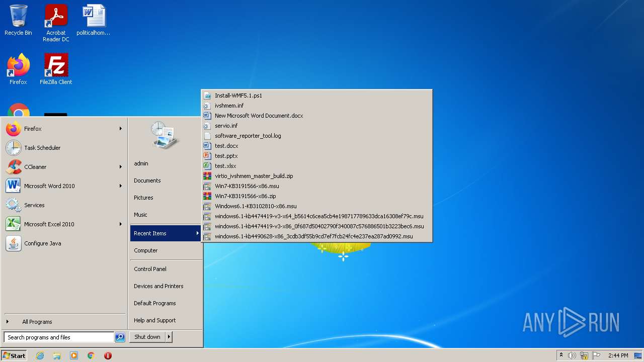Open recent file Install-WMF5.1.ps1
Screen dimensions: 644x362
[x=316, y=96]
